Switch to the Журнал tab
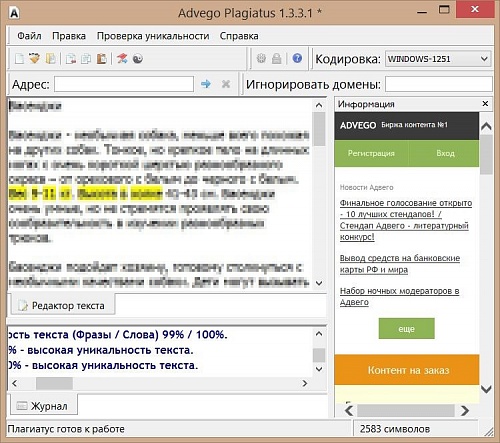The width and height of the screenshot is (500, 443). [43, 406]
